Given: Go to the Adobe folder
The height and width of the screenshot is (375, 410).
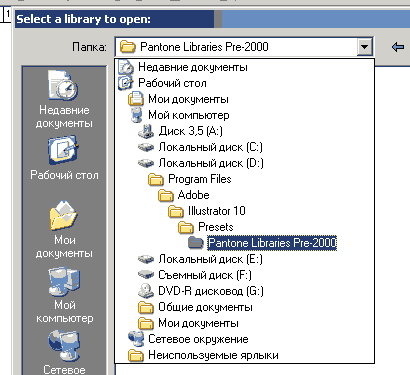Looking at the screenshot, I should pos(244,195).
